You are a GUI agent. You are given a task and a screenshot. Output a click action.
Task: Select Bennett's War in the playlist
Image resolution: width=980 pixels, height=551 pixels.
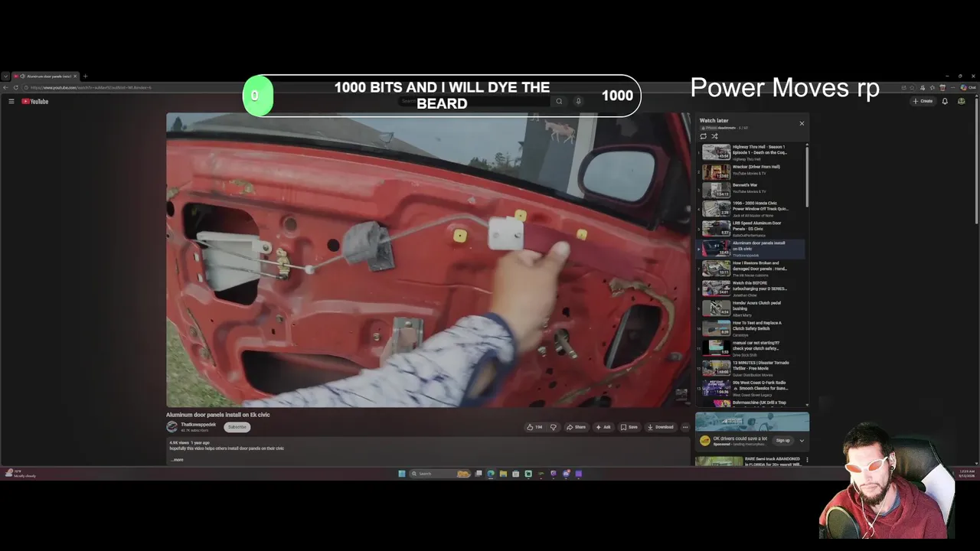click(x=752, y=189)
